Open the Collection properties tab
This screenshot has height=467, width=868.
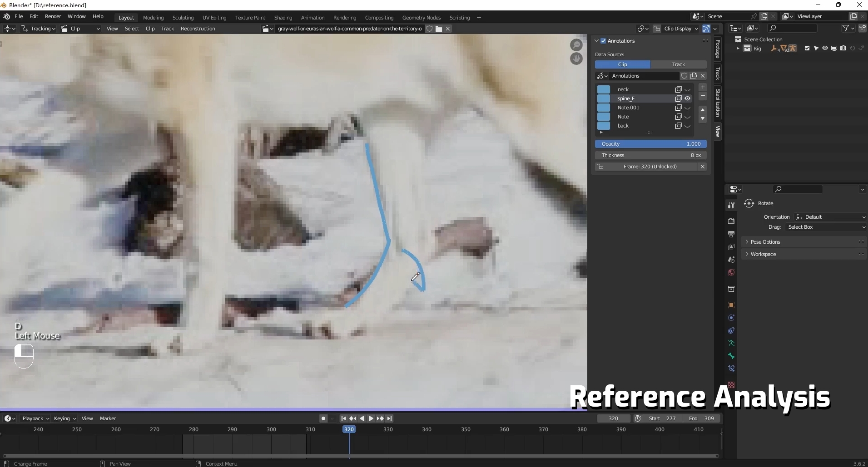tap(731, 289)
